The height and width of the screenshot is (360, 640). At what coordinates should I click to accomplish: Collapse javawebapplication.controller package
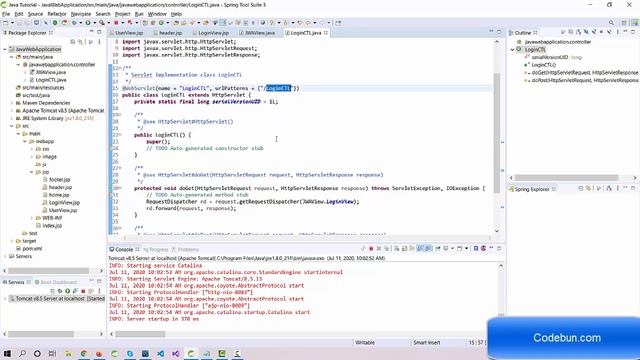18,64
